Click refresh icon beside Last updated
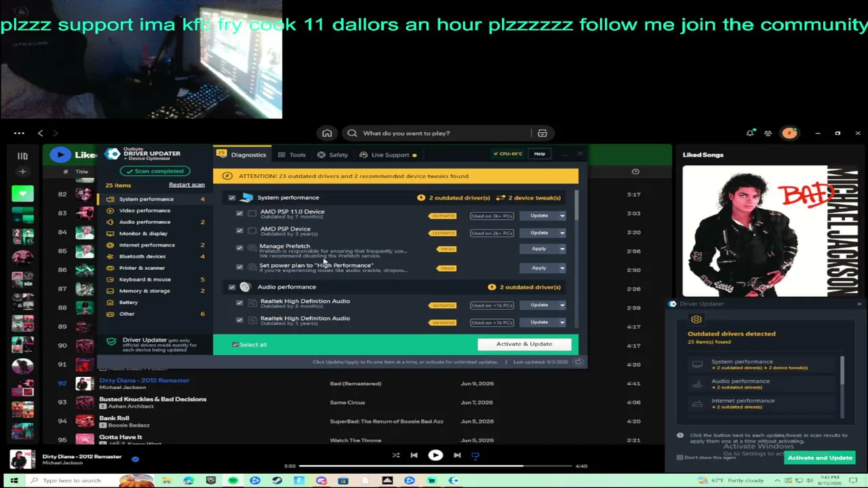868x488 pixels. [578, 362]
